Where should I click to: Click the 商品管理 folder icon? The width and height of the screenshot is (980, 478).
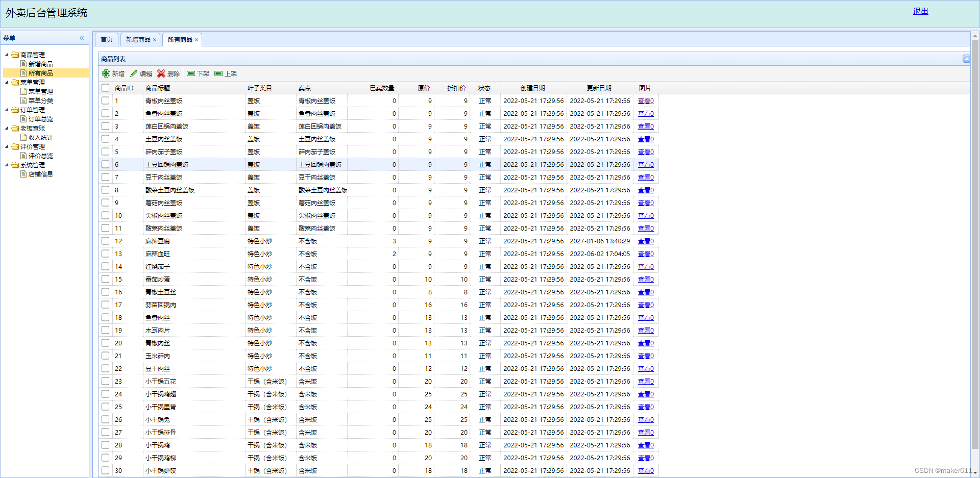click(15, 55)
